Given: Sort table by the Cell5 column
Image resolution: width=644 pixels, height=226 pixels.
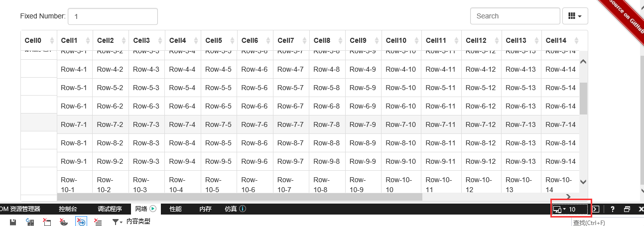Looking at the screenshot, I should coord(218,40).
